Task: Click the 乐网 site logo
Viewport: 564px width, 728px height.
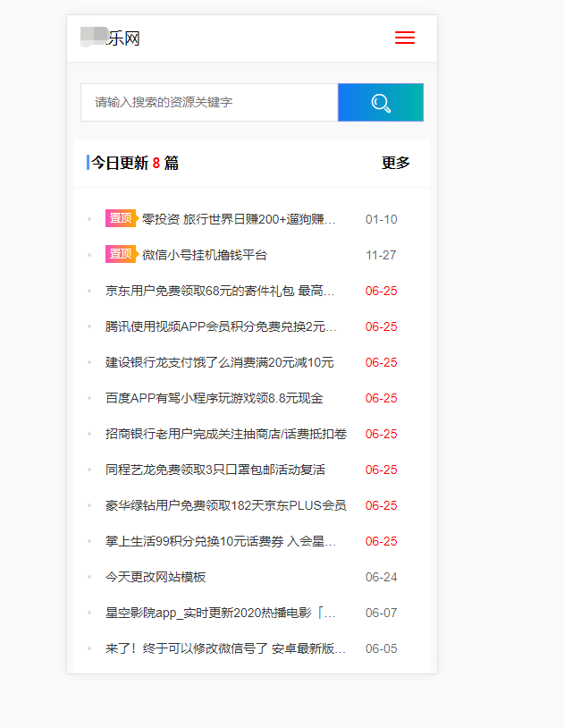Action: click(111, 38)
